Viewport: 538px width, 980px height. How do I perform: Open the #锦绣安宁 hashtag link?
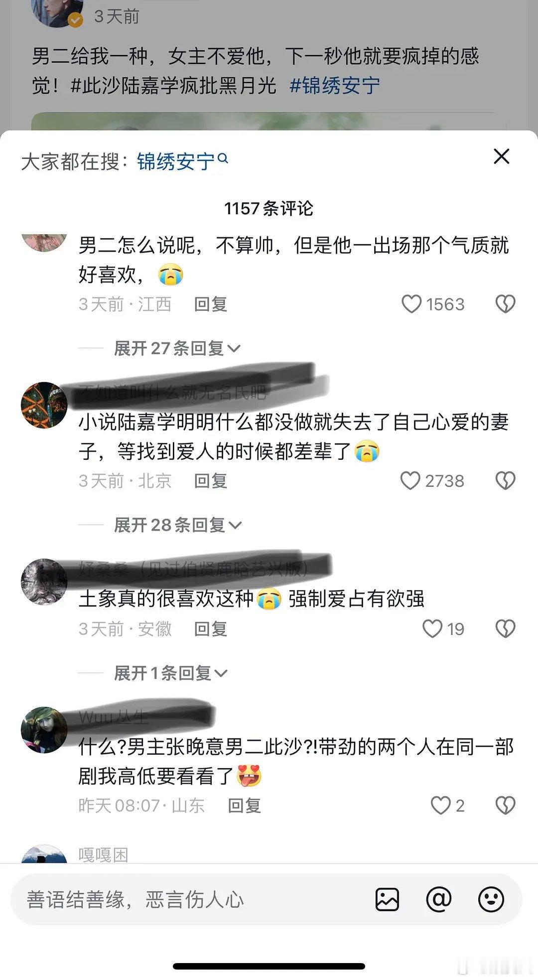coord(335,86)
